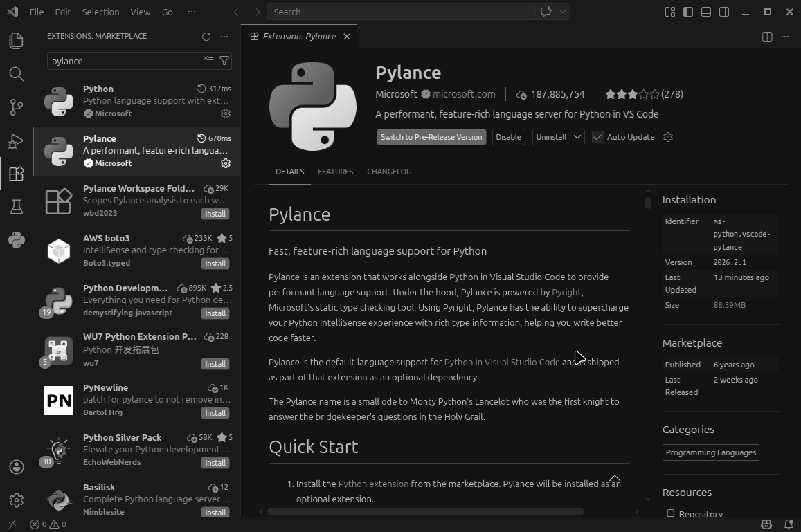Visit the microsoft.com publisher link
The height and width of the screenshot is (532, 801).
464,94
